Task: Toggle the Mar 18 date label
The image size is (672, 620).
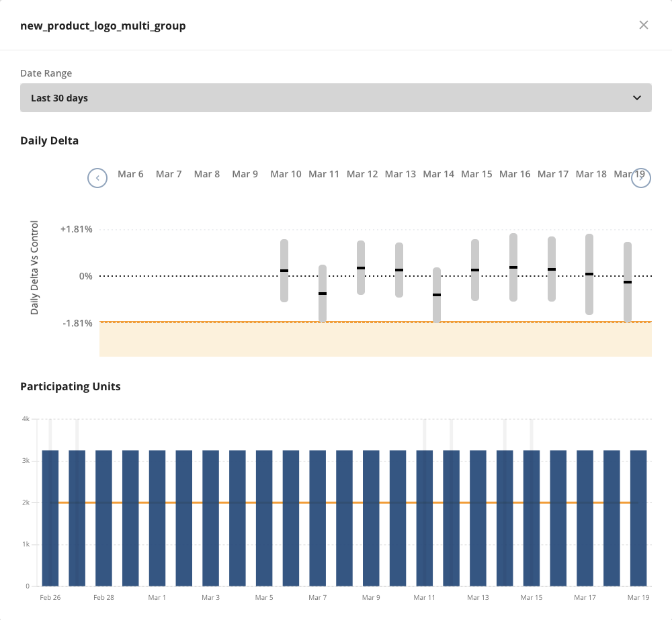Action: click(x=591, y=173)
